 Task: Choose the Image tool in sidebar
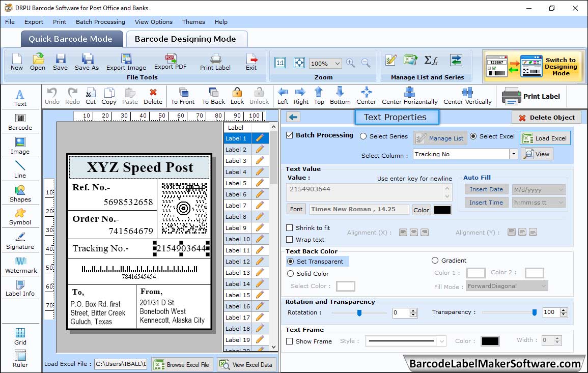coord(20,146)
